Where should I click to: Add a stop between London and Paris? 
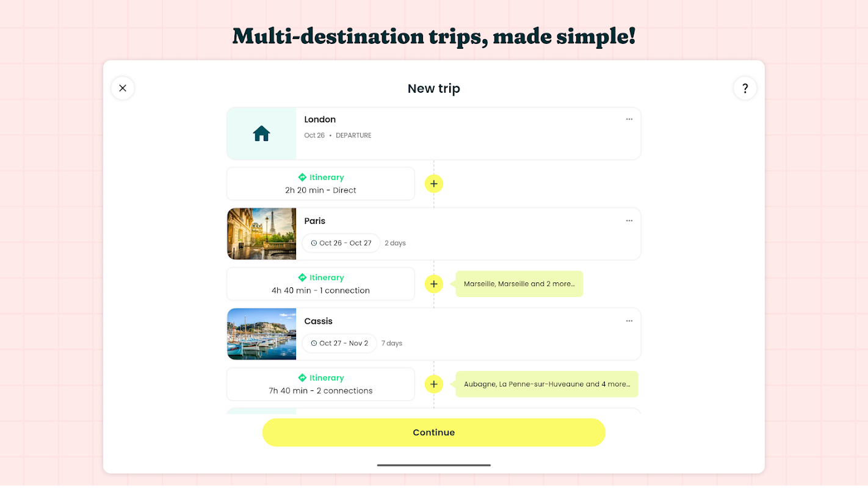coord(433,184)
